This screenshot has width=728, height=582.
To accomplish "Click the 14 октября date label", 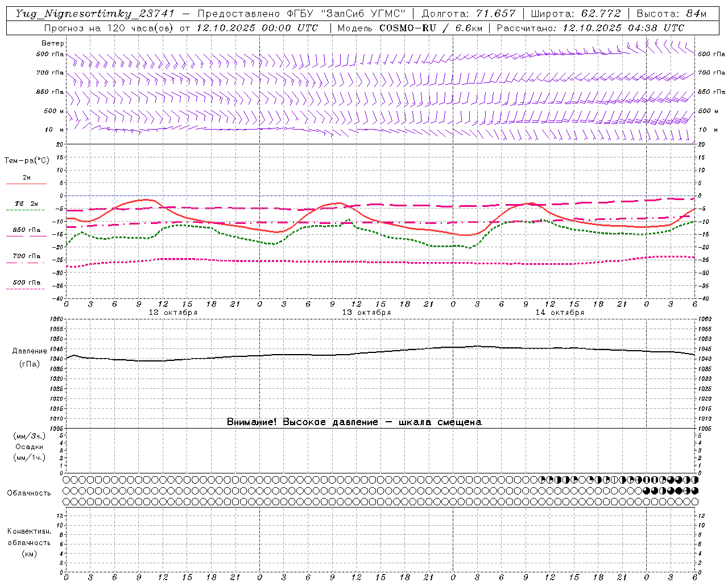I will pos(560,313).
